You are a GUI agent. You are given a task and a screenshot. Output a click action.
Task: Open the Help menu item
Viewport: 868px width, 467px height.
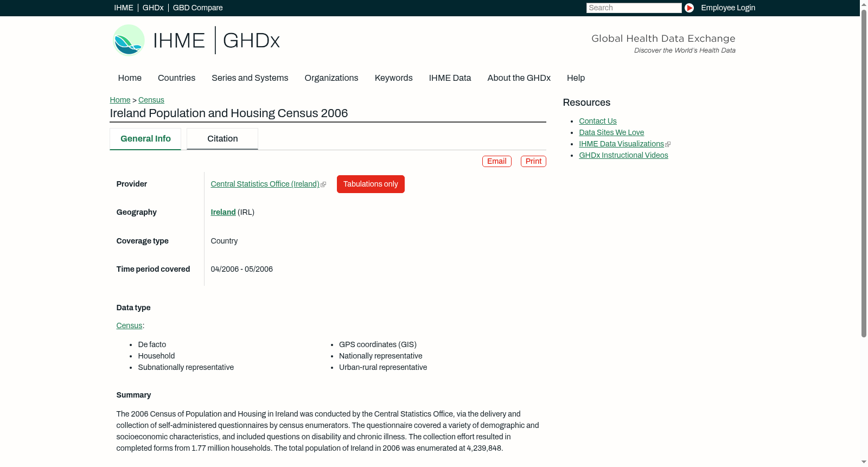(x=576, y=78)
